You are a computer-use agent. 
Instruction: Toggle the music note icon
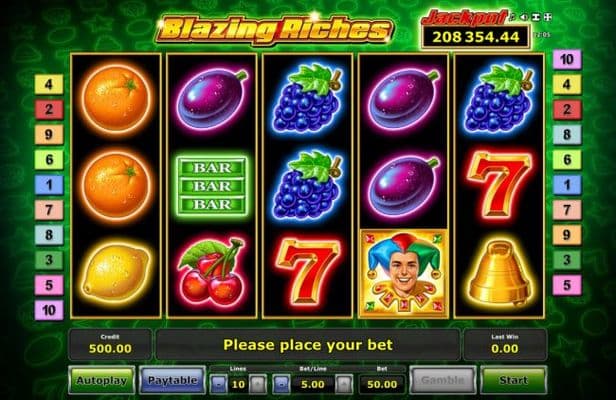point(512,17)
